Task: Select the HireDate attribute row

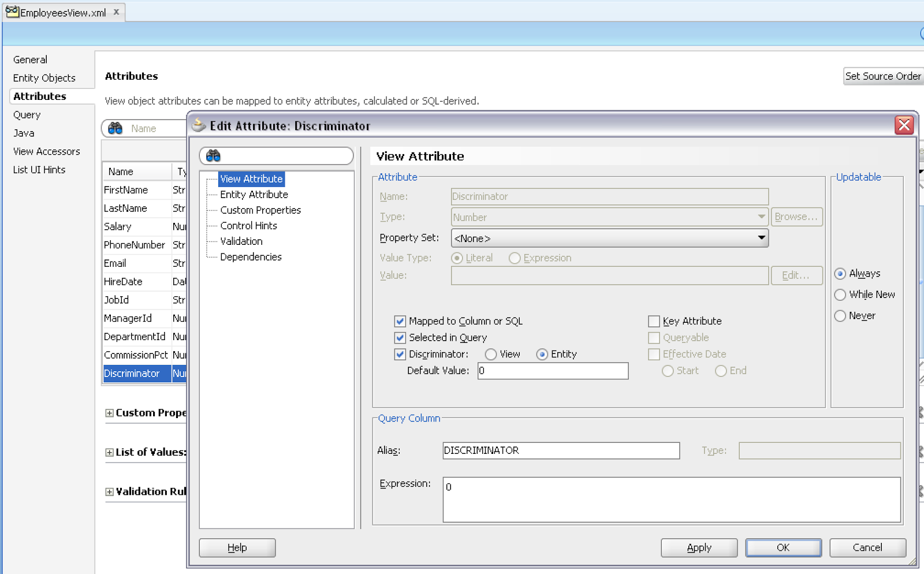Action: 145,282
